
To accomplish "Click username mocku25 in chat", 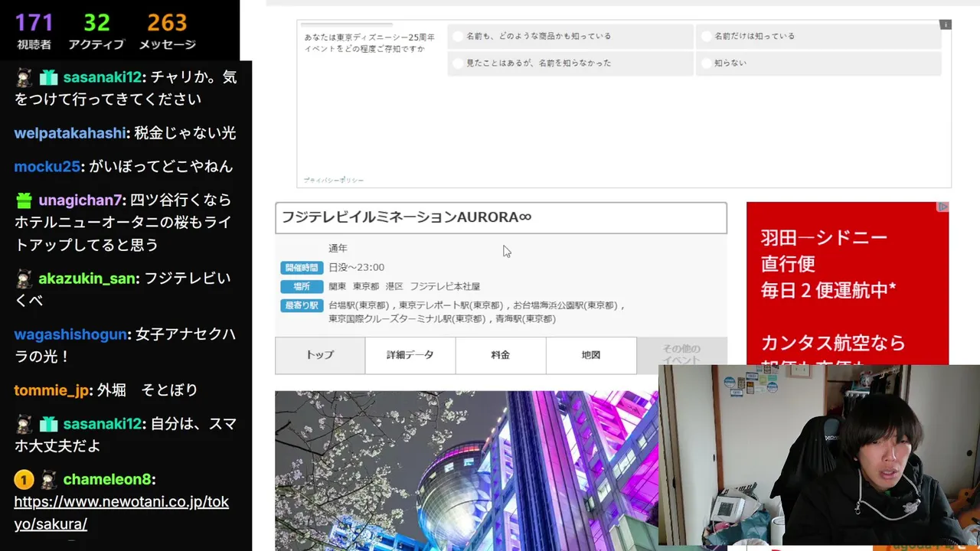I will click(x=47, y=167).
